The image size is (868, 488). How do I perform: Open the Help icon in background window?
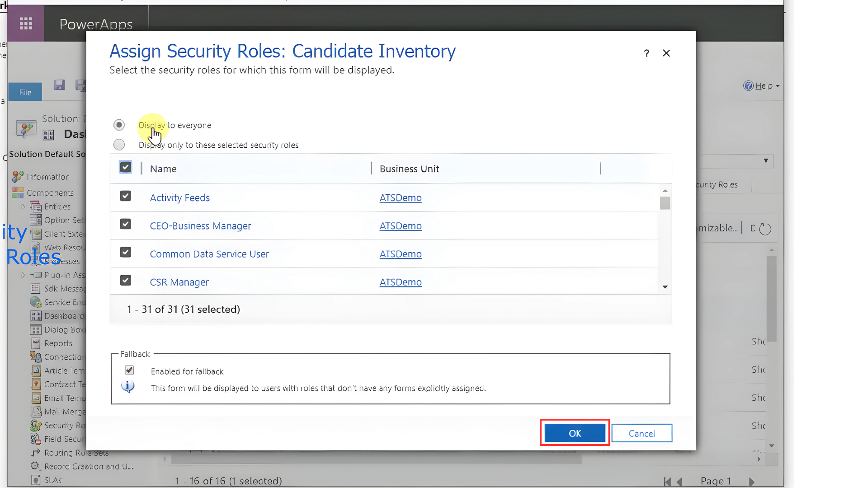click(749, 86)
